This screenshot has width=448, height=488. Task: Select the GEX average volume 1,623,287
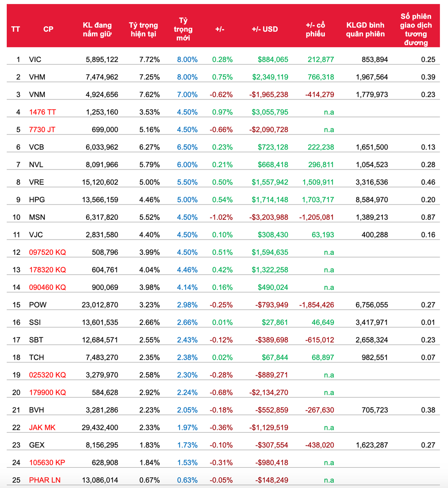point(372,445)
